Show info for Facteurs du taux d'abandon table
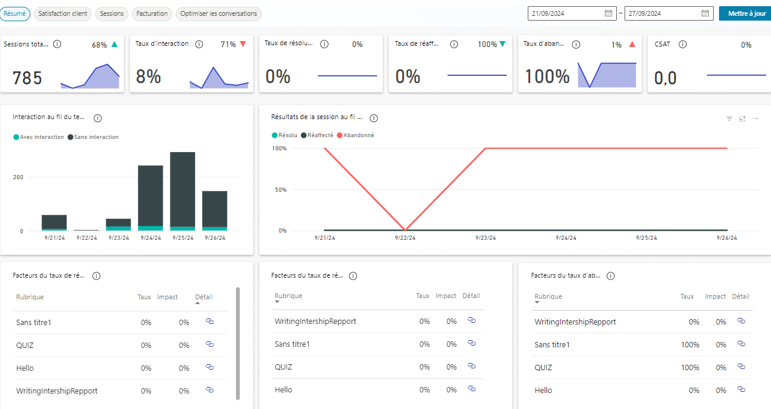The image size is (771, 409). (610, 276)
